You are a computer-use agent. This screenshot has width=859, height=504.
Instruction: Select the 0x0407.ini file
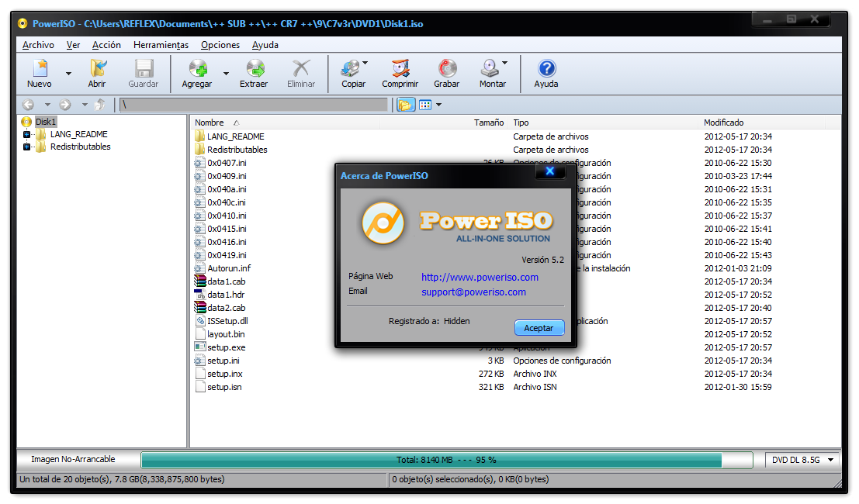click(x=227, y=163)
